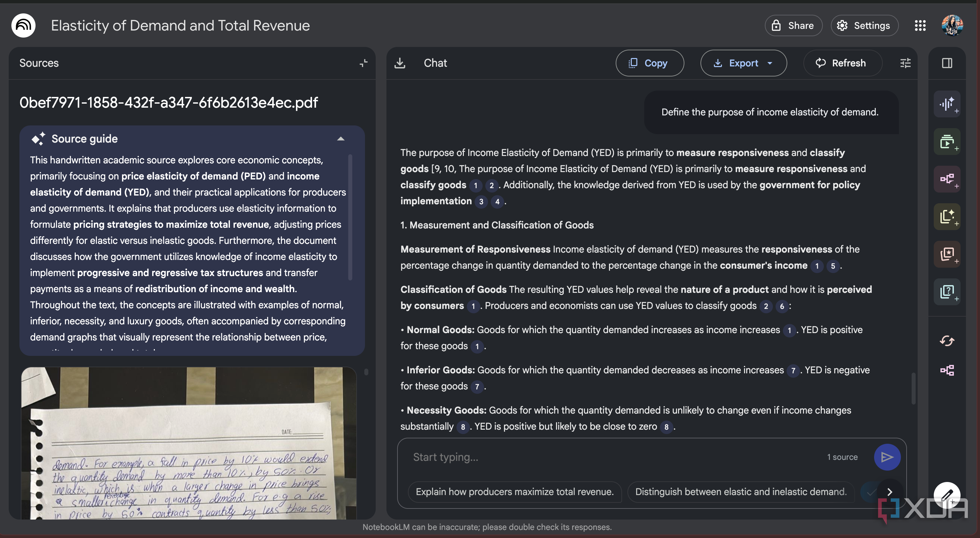Open citation 3 after 'implementation'
The height and width of the screenshot is (538, 980).
click(x=481, y=202)
